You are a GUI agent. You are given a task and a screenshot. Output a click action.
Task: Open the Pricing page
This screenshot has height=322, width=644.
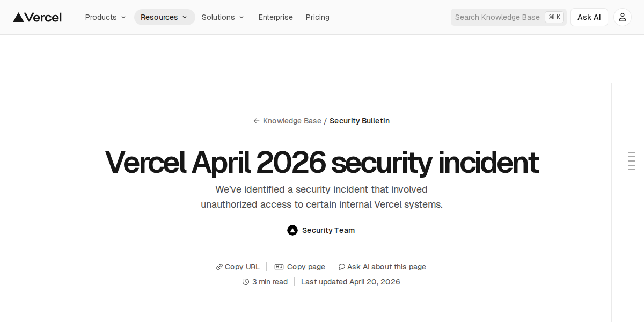pos(317,17)
